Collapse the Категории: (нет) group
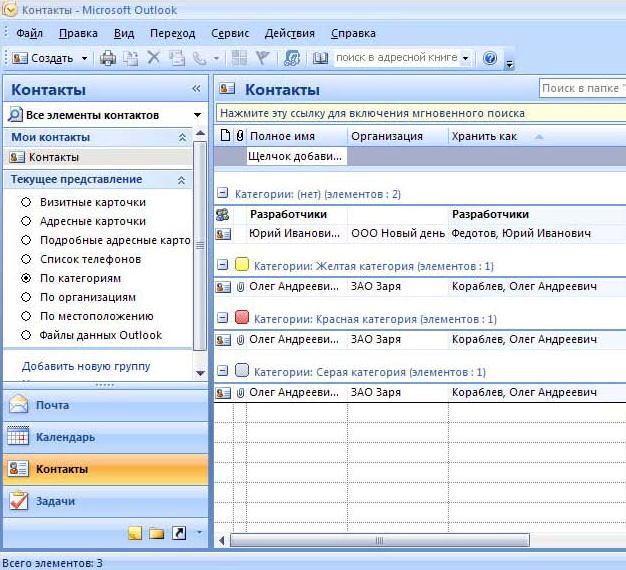The width and height of the screenshot is (626, 570). [x=222, y=193]
